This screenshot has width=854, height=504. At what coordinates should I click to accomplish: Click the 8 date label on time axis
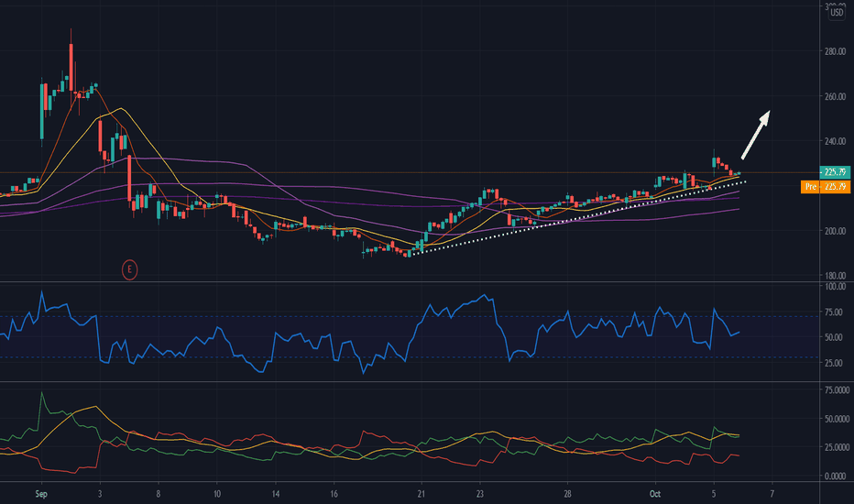click(x=158, y=494)
